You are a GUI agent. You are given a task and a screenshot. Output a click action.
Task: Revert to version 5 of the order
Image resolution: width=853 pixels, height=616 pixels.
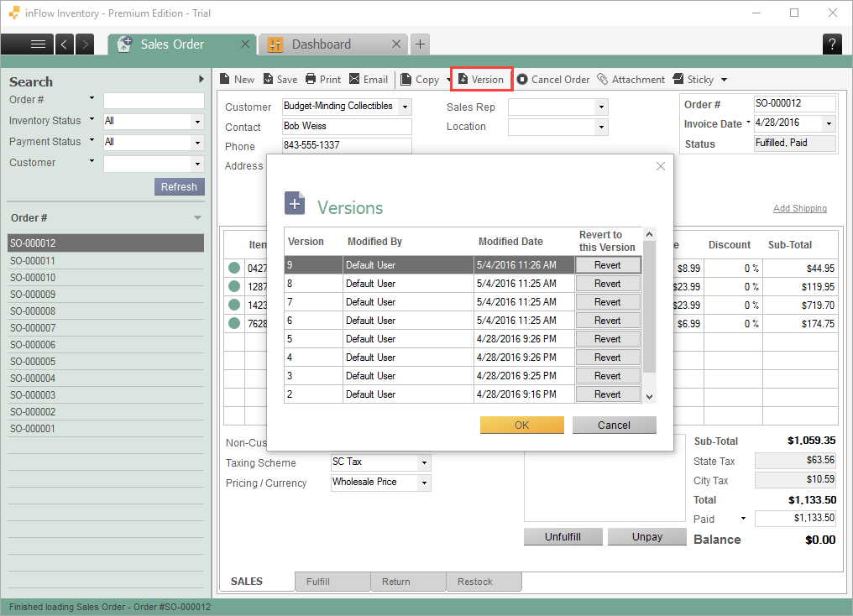(607, 338)
